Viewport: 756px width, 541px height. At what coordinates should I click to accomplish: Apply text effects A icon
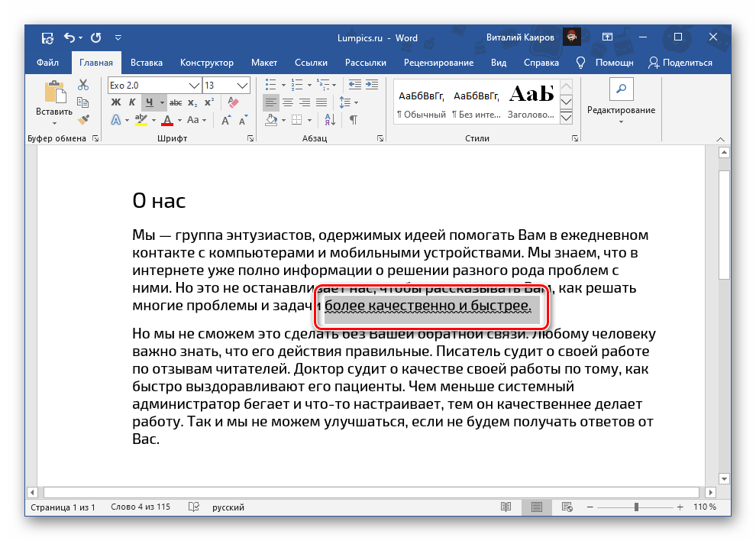coord(116,120)
